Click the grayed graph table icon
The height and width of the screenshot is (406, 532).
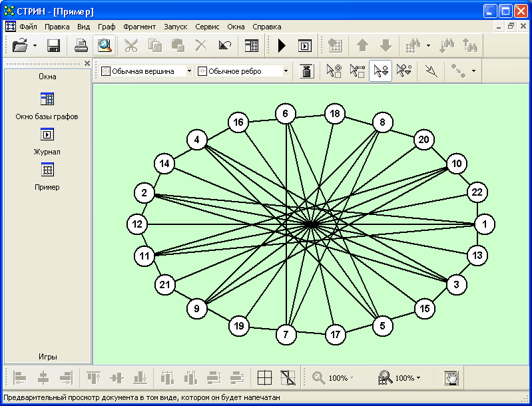tap(335, 45)
